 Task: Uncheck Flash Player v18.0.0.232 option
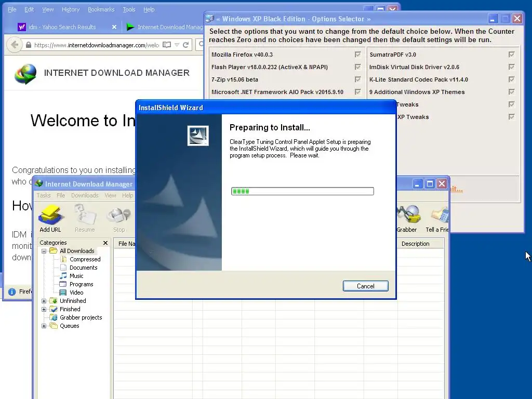[x=357, y=67]
